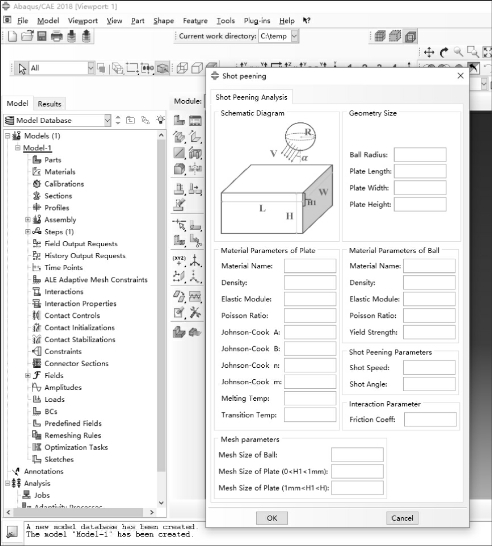Image resolution: width=492 pixels, height=546 pixels.
Task: Collapse the Models (1) tree node
Action: tap(8, 136)
